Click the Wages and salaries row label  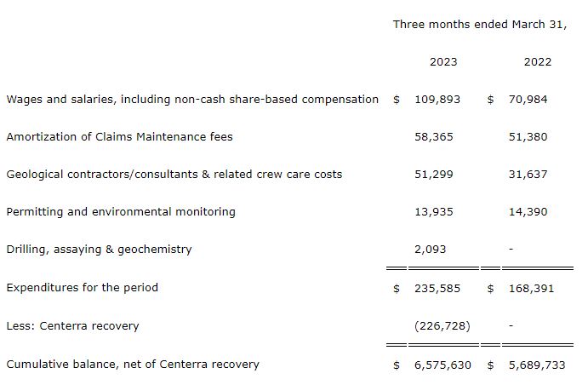[192, 100]
